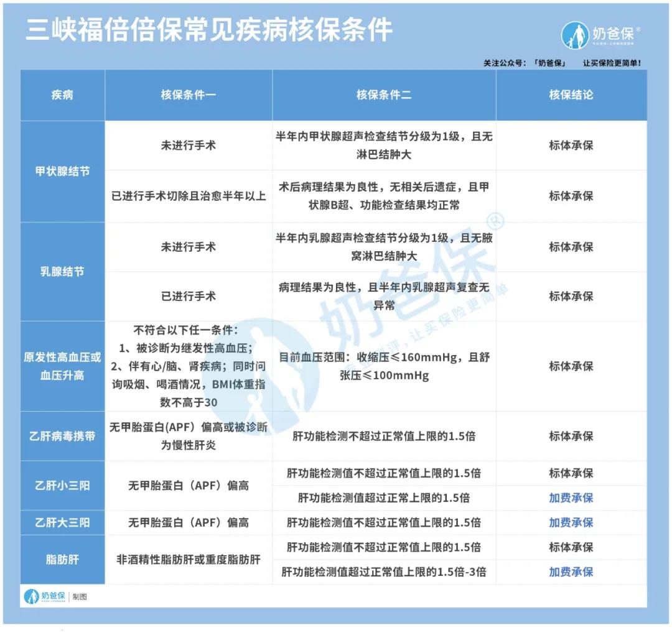Click the 肝功能检测值超过正常上限的1.5倍 cell
This screenshot has width=672, height=633.
point(384,497)
